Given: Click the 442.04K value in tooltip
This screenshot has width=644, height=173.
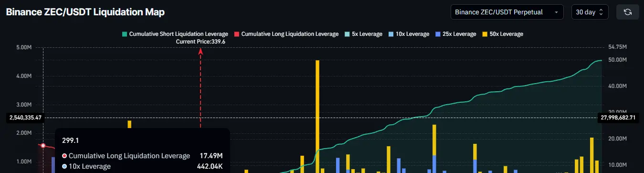Looking at the screenshot, I should (210, 166).
